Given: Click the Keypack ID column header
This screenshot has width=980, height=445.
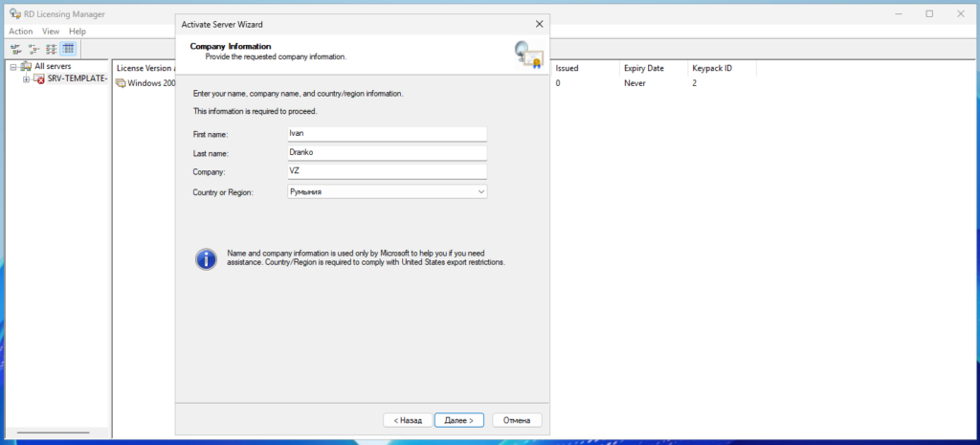Looking at the screenshot, I should tap(722, 68).
